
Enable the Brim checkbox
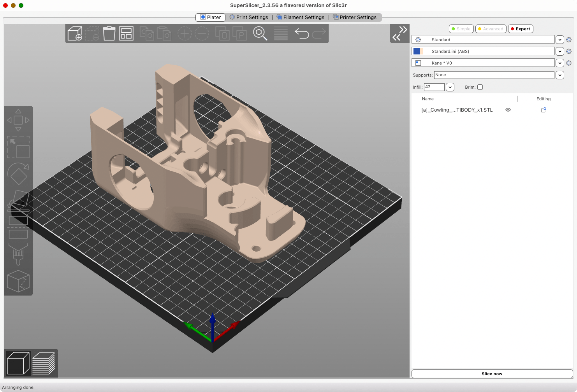[480, 87]
